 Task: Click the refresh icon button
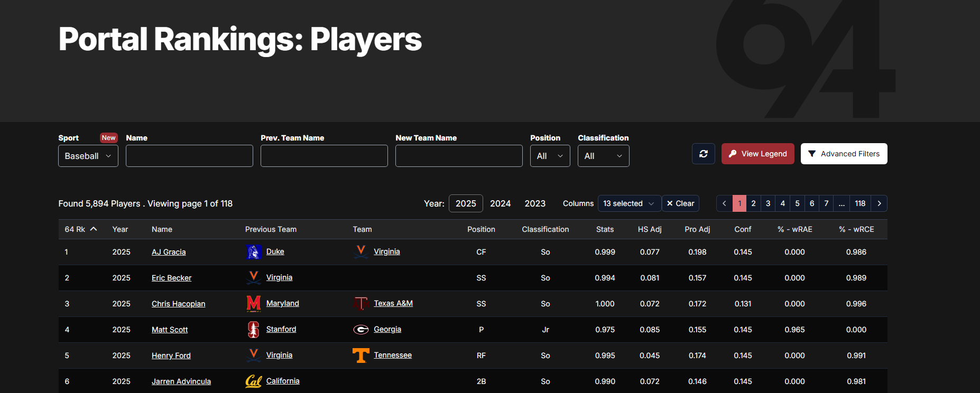tap(703, 154)
